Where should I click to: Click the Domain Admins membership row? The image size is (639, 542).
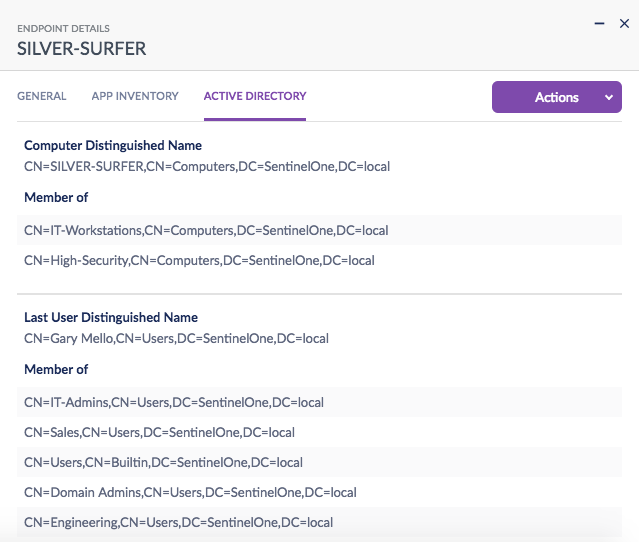point(190,492)
